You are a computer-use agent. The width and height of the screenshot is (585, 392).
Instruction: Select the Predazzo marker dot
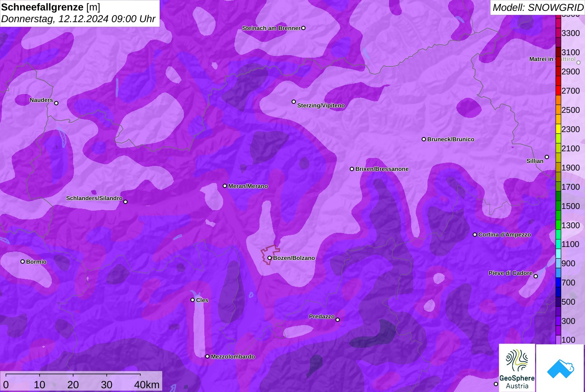(x=338, y=320)
